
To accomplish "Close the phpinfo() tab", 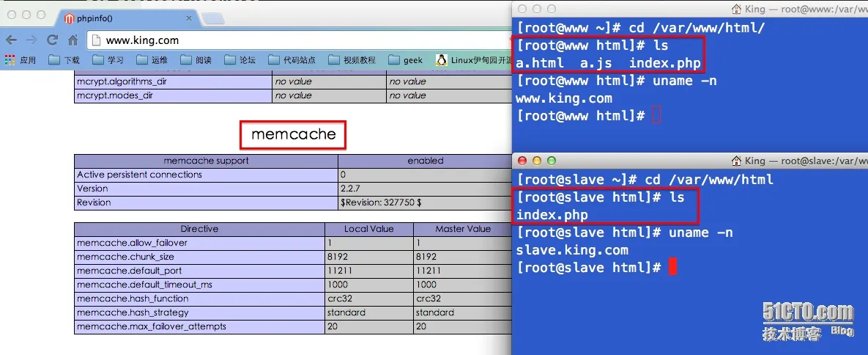I will pyautogui.click(x=189, y=18).
